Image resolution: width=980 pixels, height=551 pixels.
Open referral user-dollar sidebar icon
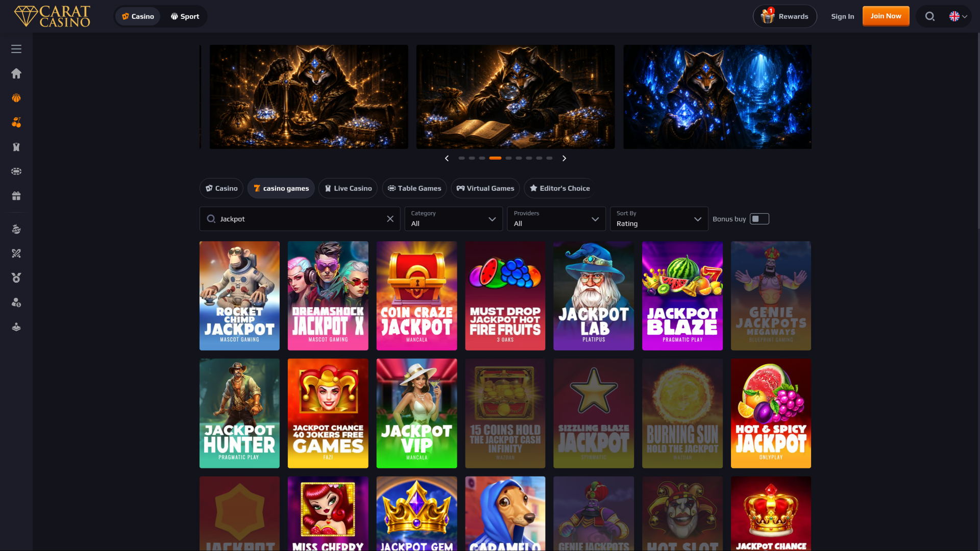(16, 303)
